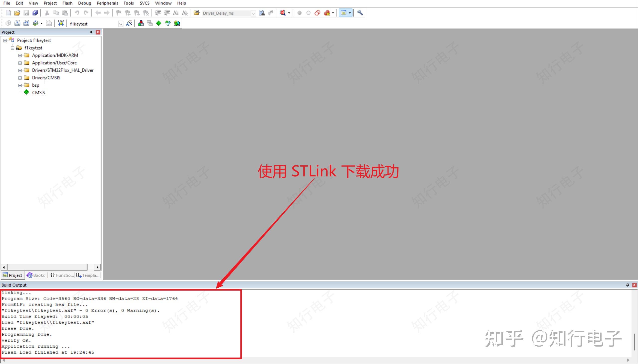Screen dimensions: 638x364
Task: Open the Configuration wrench tool
Action: coord(360,12)
